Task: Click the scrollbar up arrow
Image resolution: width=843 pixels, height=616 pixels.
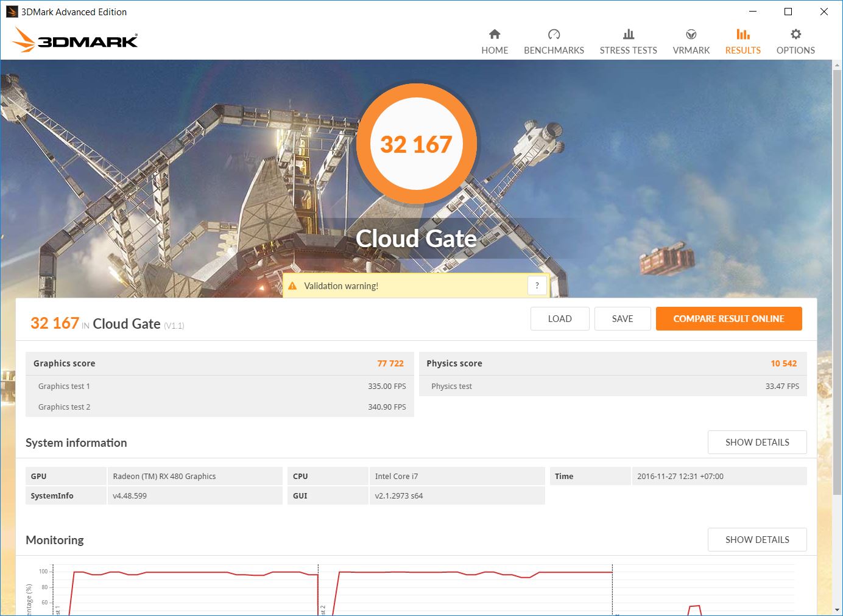Action: click(838, 65)
